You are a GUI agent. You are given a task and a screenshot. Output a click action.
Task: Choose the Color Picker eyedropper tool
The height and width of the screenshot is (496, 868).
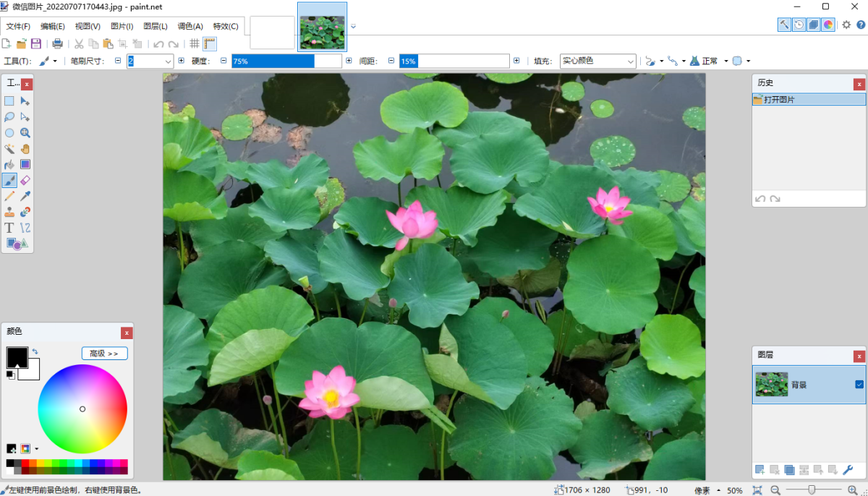point(26,196)
